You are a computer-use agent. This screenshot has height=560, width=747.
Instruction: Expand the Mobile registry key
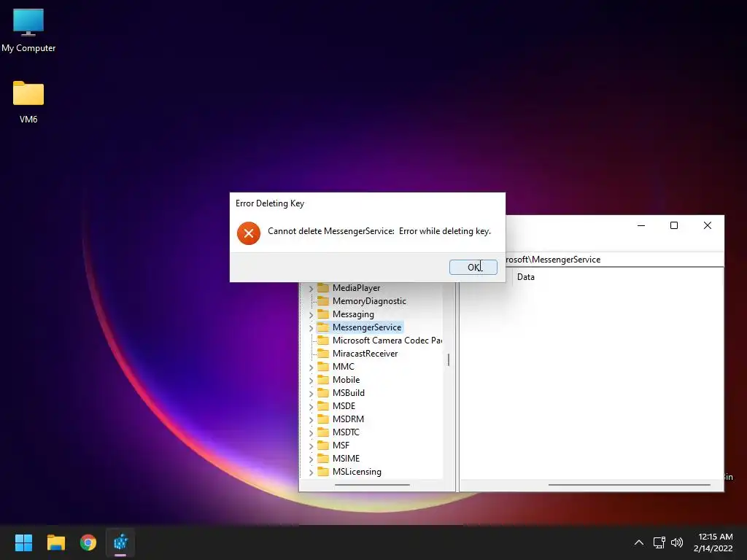[311, 381]
